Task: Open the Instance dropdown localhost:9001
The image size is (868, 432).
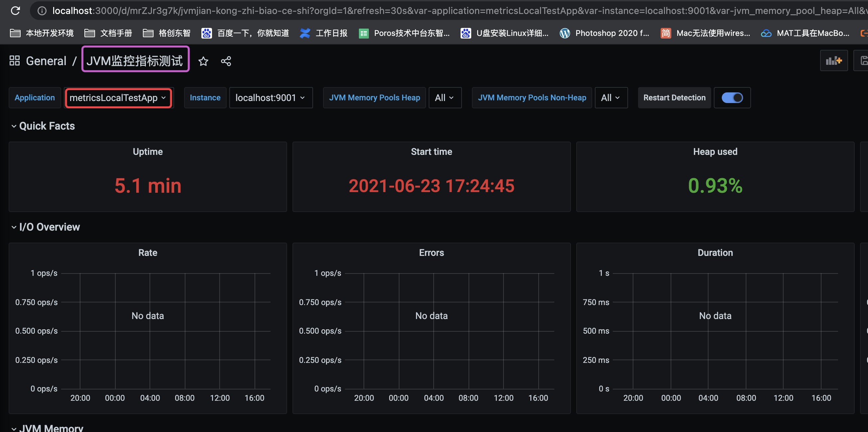Action: point(271,98)
